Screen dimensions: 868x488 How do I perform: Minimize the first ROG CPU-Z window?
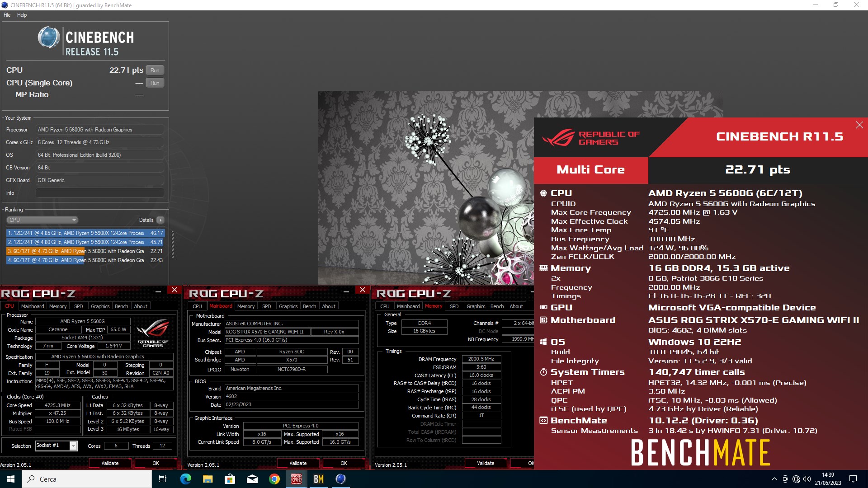pyautogui.click(x=158, y=291)
